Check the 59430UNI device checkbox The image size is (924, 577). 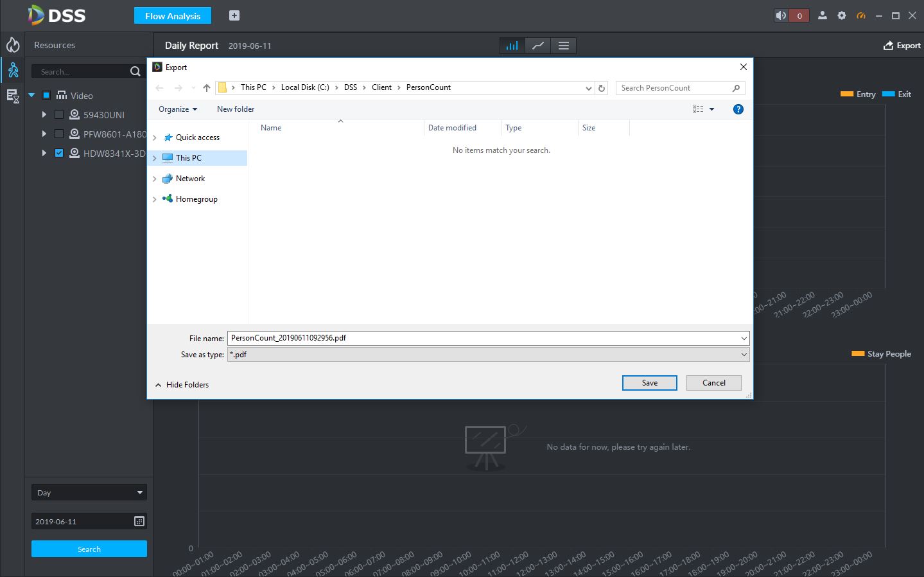[59, 114]
